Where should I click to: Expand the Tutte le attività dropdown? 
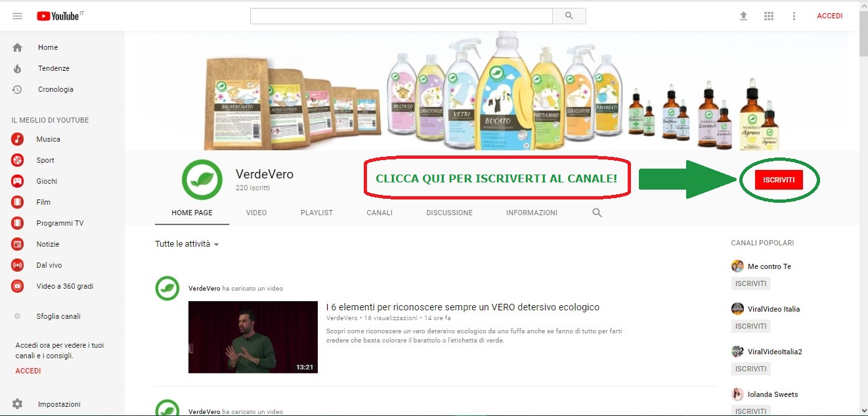[x=186, y=244]
